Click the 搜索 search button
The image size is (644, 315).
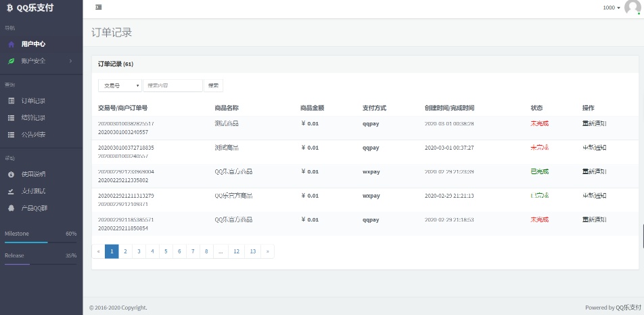coord(213,86)
